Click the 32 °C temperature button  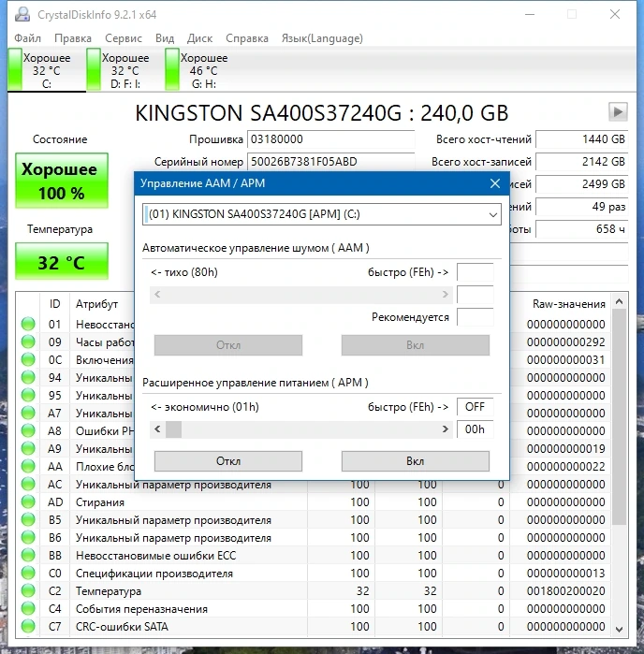(x=62, y=262)
